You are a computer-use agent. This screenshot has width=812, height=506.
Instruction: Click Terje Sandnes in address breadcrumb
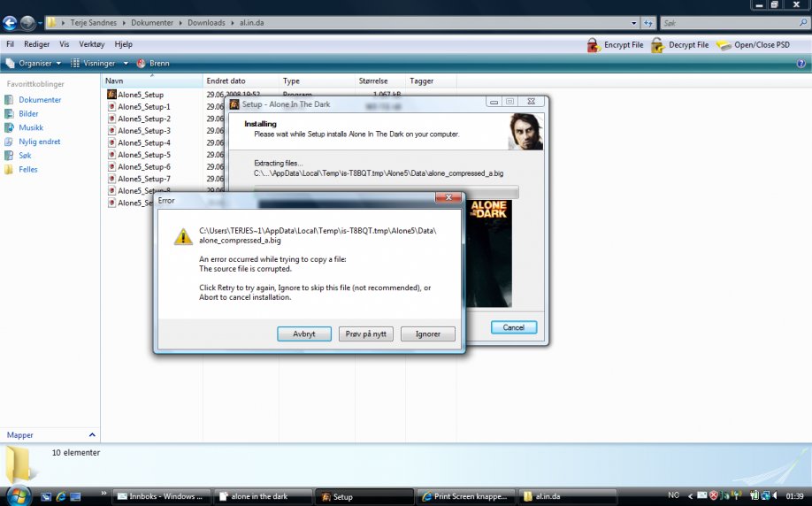tap(94, 23)
